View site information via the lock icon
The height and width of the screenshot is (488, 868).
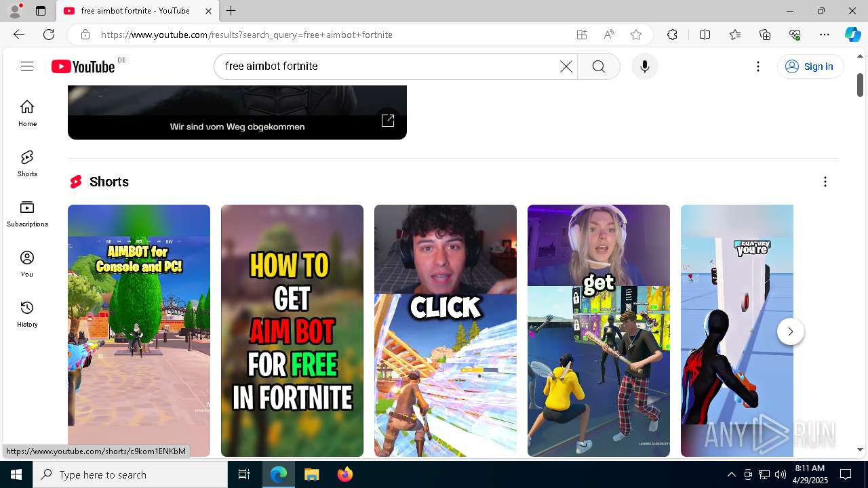click(85, 35)
